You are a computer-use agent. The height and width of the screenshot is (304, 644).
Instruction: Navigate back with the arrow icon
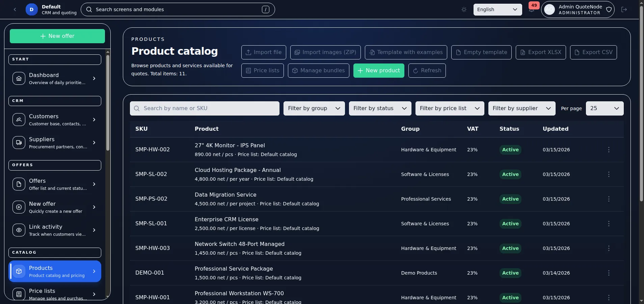(15, 9)
